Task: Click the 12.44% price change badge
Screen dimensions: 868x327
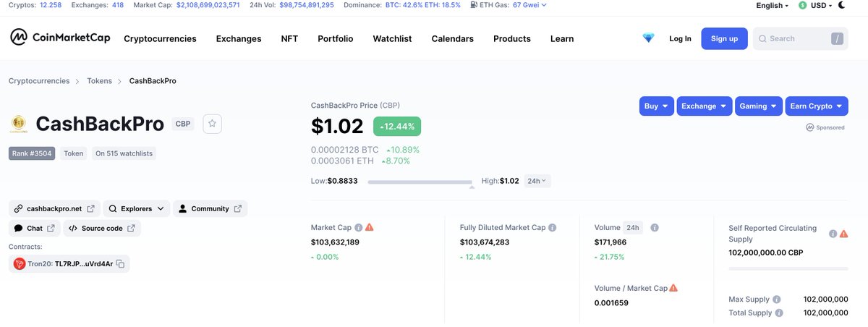Action: [397, 126]
